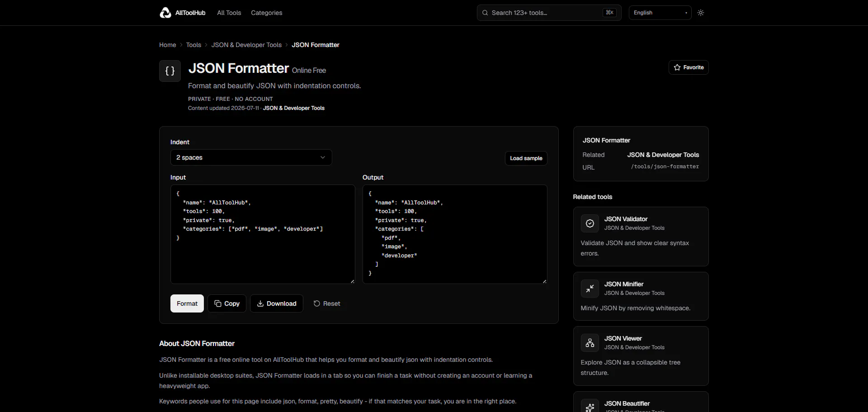Screen dimensions: 868x412
Task: Open the JSON Validator related tool title
Action: pyautogui.click(x=626, y=219)
